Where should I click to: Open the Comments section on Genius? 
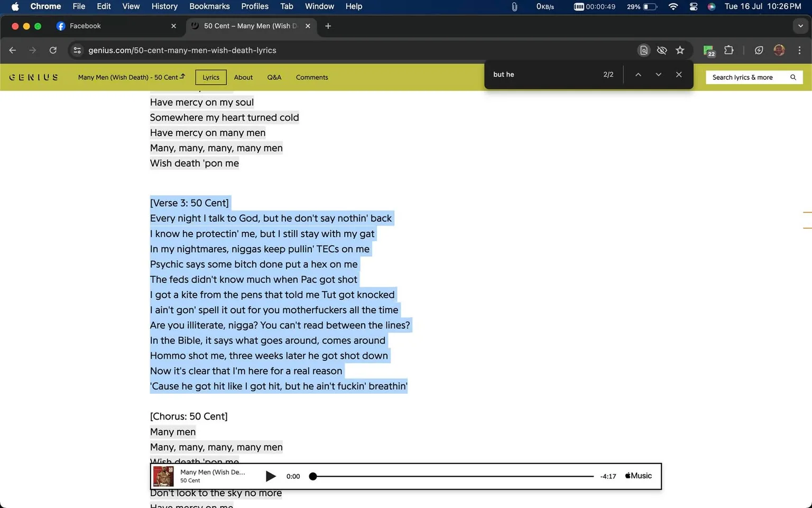(311, 77)
